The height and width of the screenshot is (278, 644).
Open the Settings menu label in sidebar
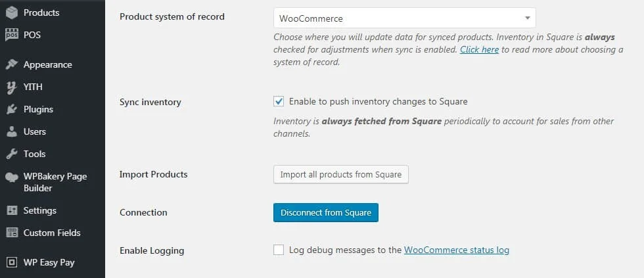point(40,210)
